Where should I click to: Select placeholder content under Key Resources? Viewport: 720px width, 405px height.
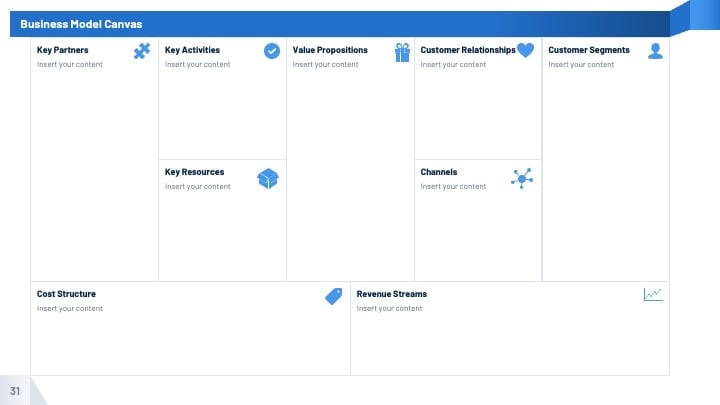pyautogui.click(x=197, y=186)
